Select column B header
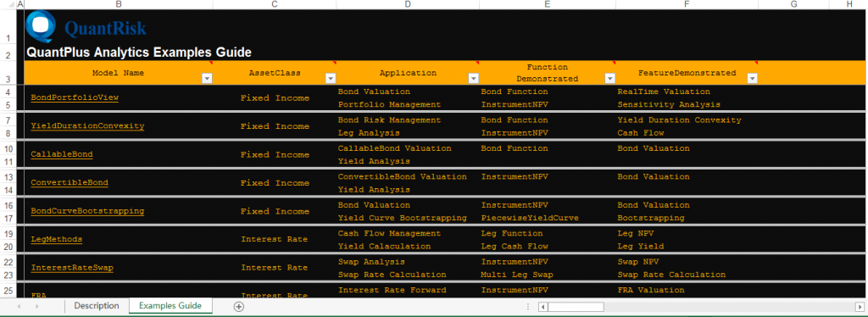 (119, 4)
